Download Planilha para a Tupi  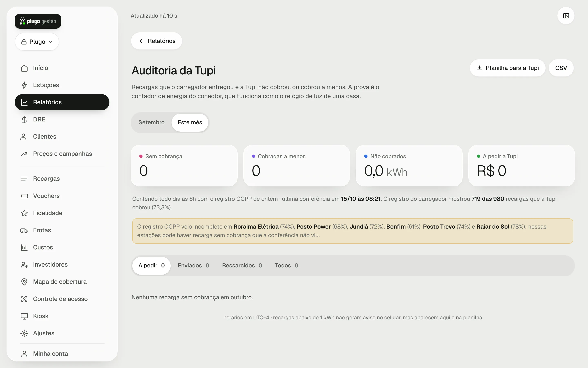point(508,68)
